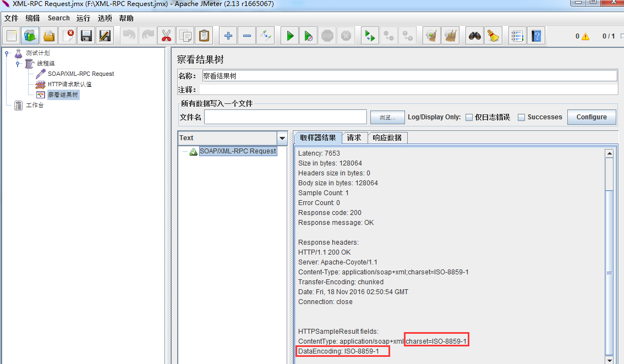Select 测试计划 in the tree
Screen dimensions: 624x364
(38, 53)
